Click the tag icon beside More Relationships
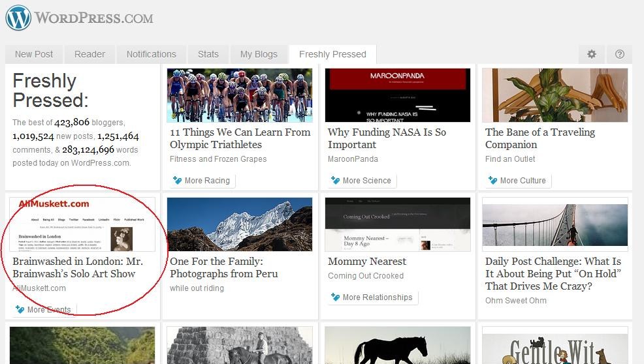This screenshot has height=364, width=644. pos(335,297)
